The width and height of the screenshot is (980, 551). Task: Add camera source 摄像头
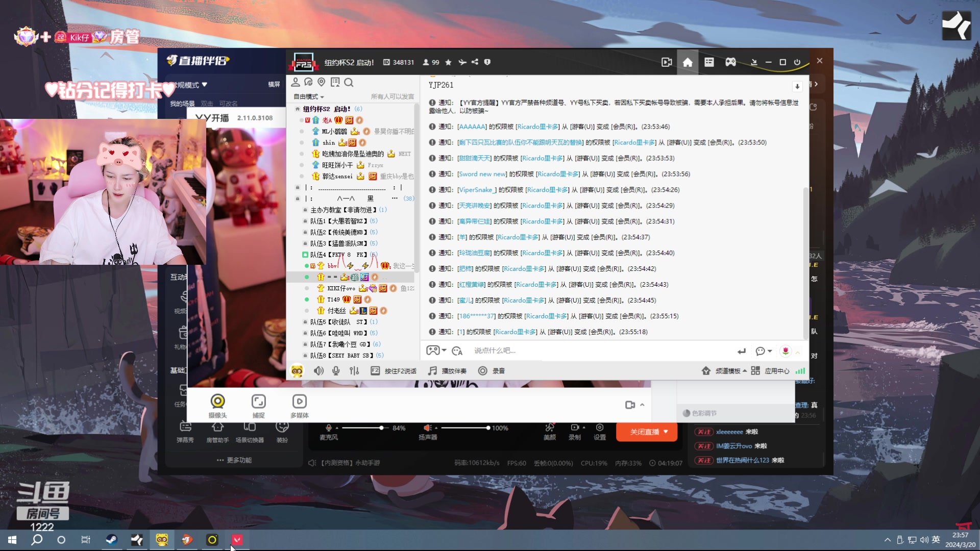217,406
